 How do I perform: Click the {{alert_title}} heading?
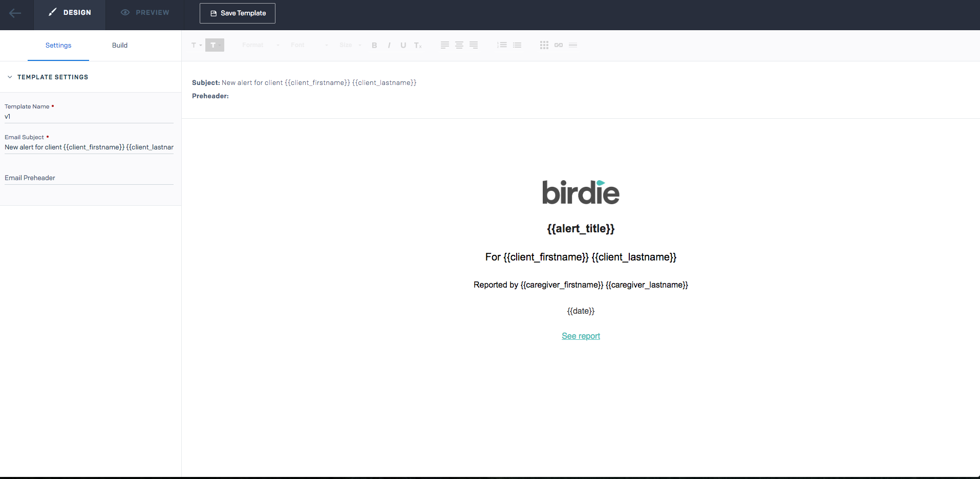coord(581,229)
